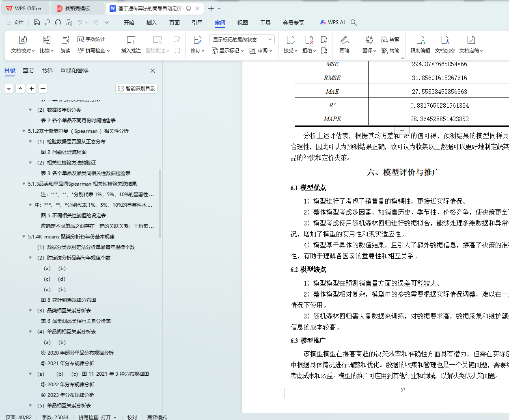This screenshot has height=420, width=509.
Task: Click the outline expand-down arrow button
Action: 9,89
